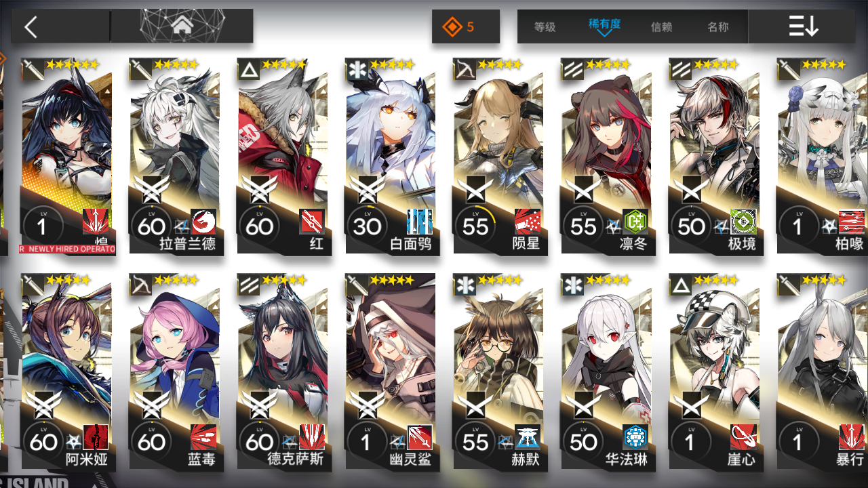
Task: Sort operators by 名称 tab
Action: [x=717, y=27]
